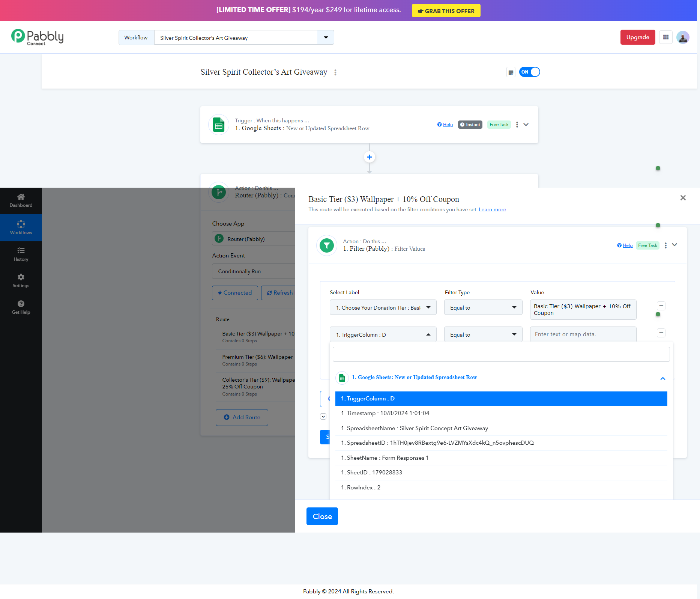Open the Choose Your Donation Tier label dropdown
Viewport: 700px width, 599px height.
(x=383, y=307)
